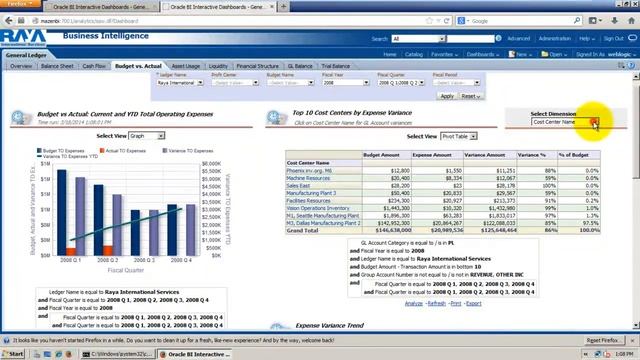Viewport: 640px width, 360px height.
Task: Open dashboard help question mark icon
Action: point(631,65)
